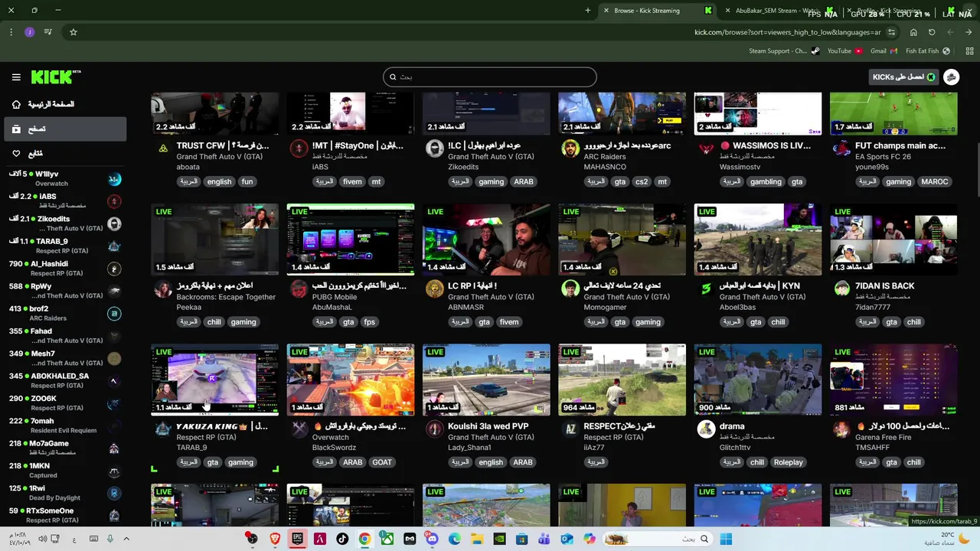This screenshot has height=551, width=980.
Task: Open the Koulshi 3la wed PVP stream title
Action: point(488,426)
